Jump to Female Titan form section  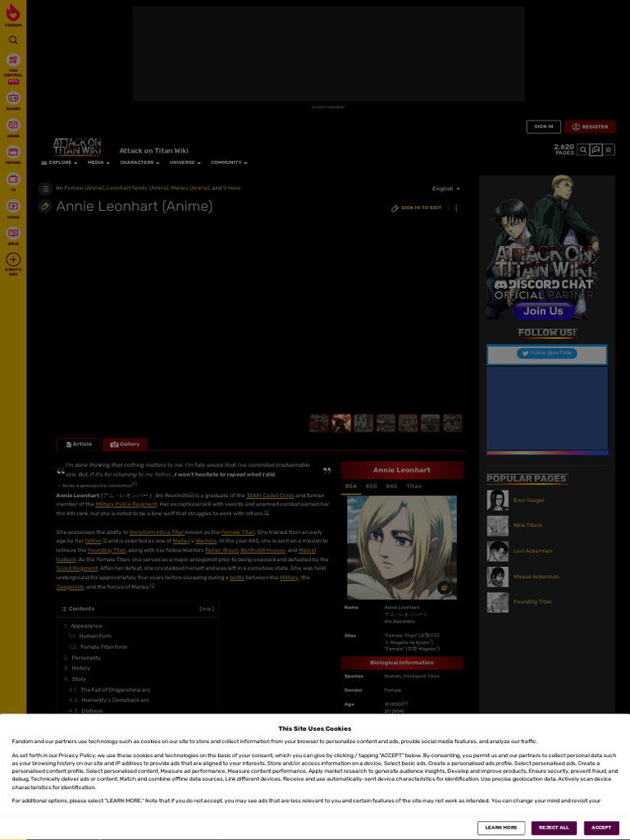pyautogui.click(x=103, y=647)
